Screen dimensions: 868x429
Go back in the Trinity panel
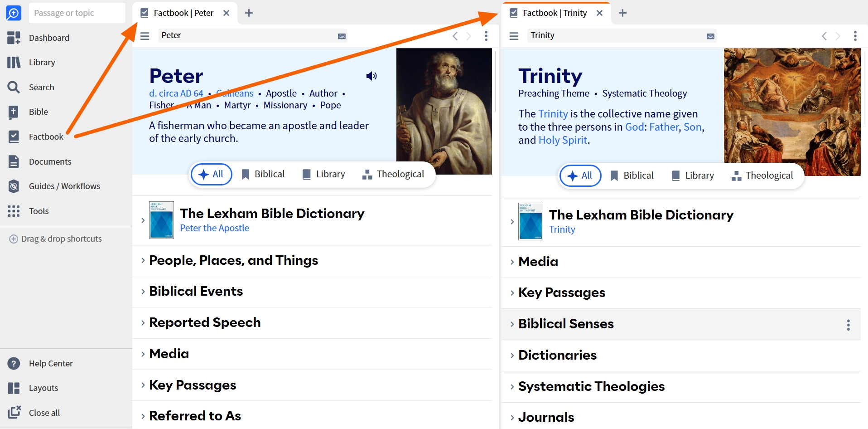[825, 36]
